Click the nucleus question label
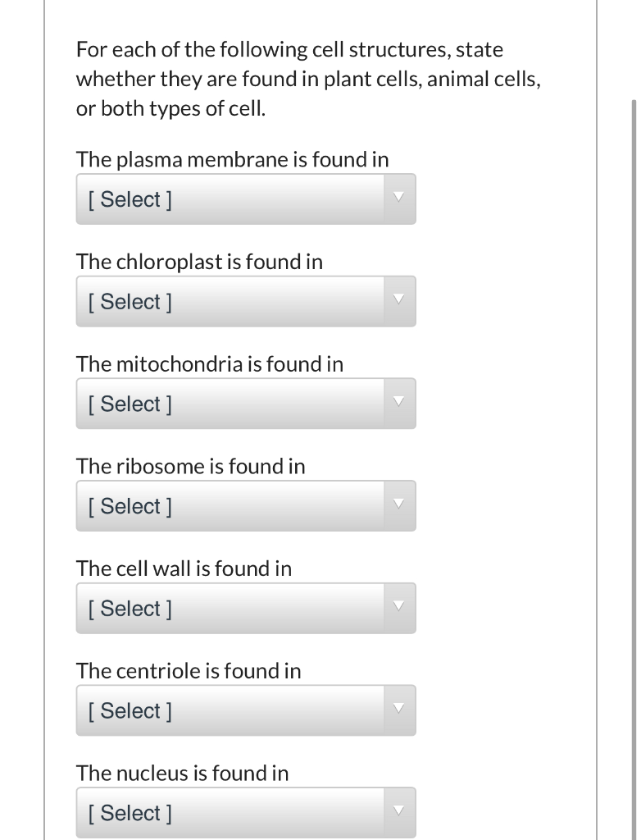This screenshot has height=840, width=641. click(x=182, y=773)
